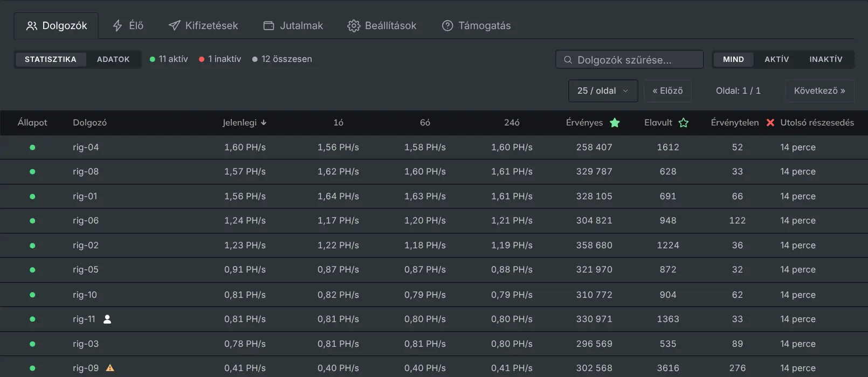
Task: Open the Dolgozók tab
Action: (57, 26)
